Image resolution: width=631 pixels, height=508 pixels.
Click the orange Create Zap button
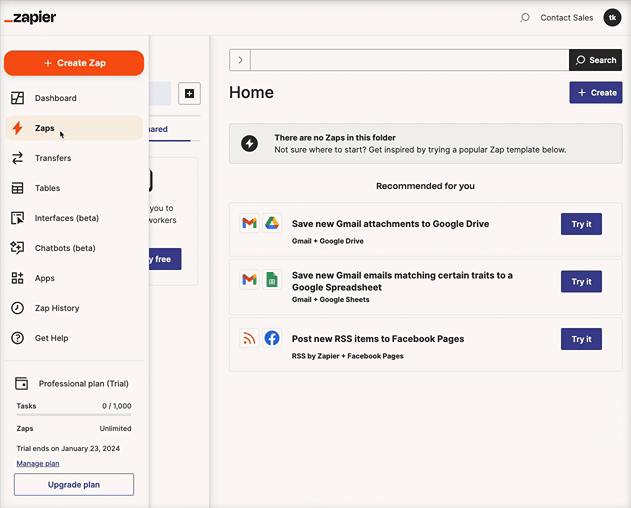[x=74, y=63]
